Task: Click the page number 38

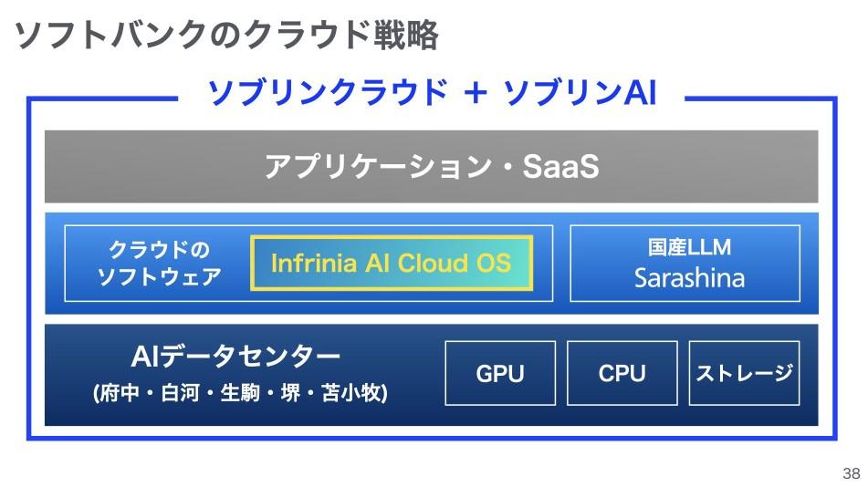Action: [850, 473]
